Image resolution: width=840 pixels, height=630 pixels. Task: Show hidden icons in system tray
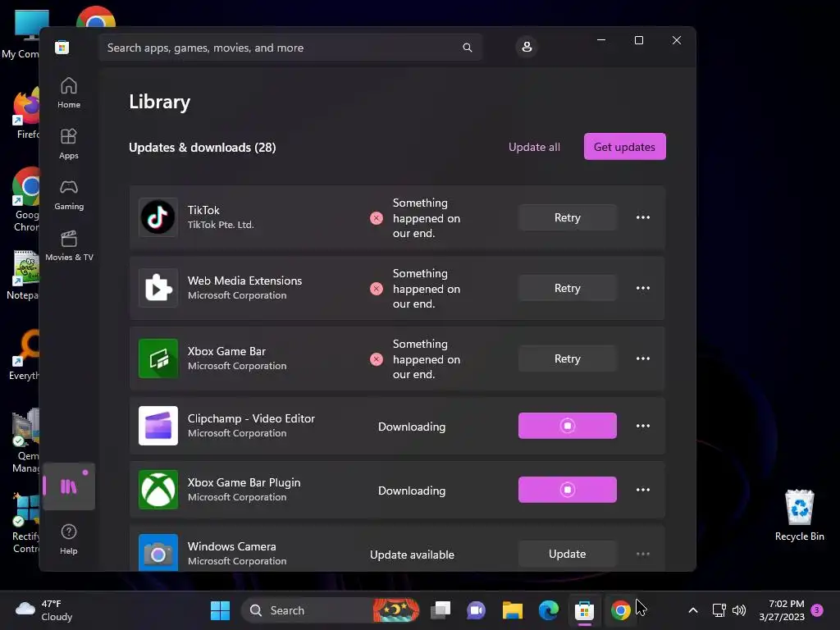pos(692,610)
